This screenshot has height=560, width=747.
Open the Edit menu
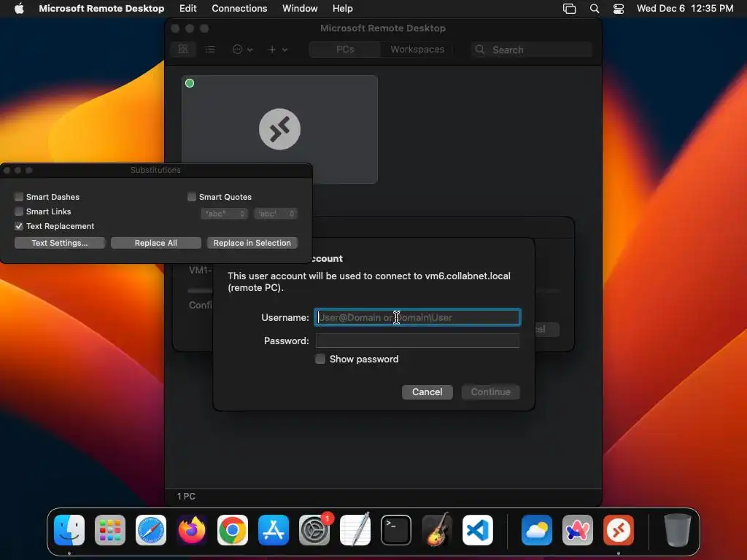pyautogui.click(x=187, y=8)
